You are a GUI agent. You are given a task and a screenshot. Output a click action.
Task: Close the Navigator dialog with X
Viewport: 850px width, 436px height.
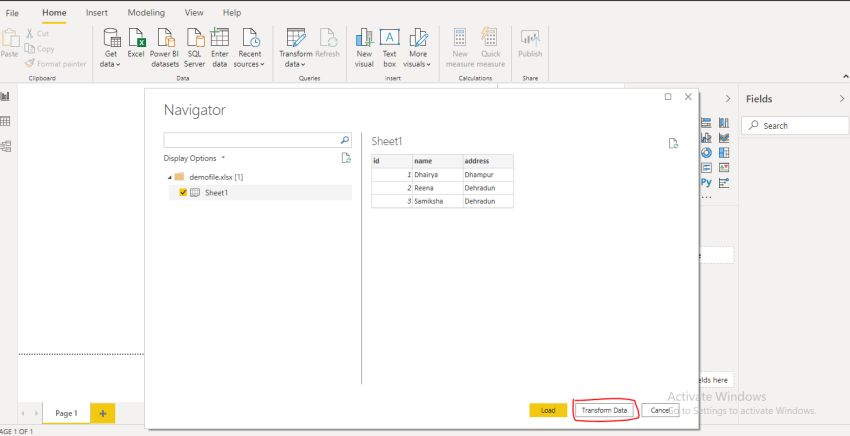tap(688, 97)
